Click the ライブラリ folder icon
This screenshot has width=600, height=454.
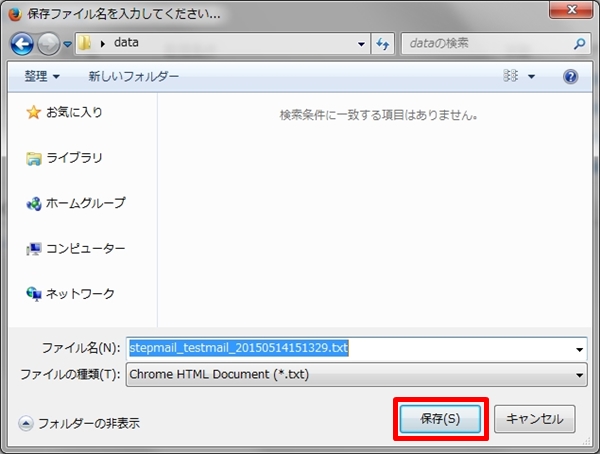(34, 158)
